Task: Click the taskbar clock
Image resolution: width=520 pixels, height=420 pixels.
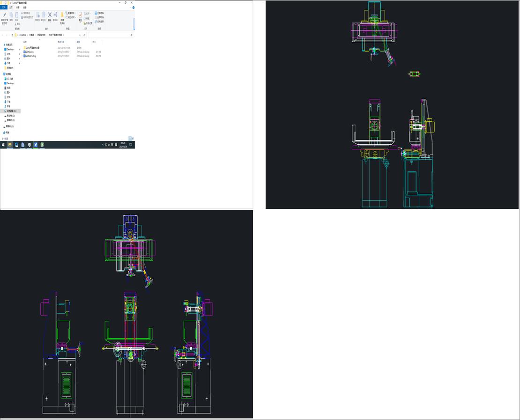Action: (x=123, y=145)
